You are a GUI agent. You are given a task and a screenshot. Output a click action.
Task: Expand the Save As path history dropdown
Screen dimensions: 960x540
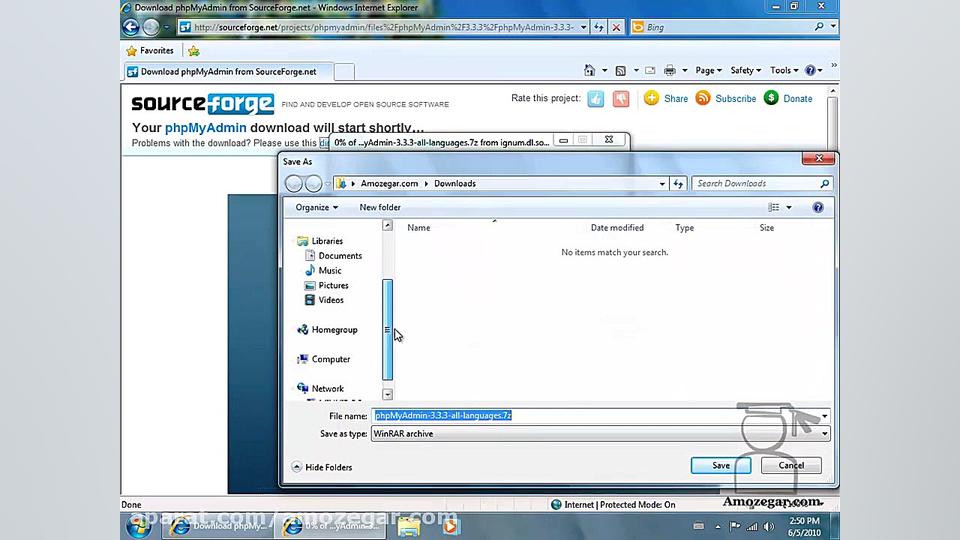tap(662, 184)
